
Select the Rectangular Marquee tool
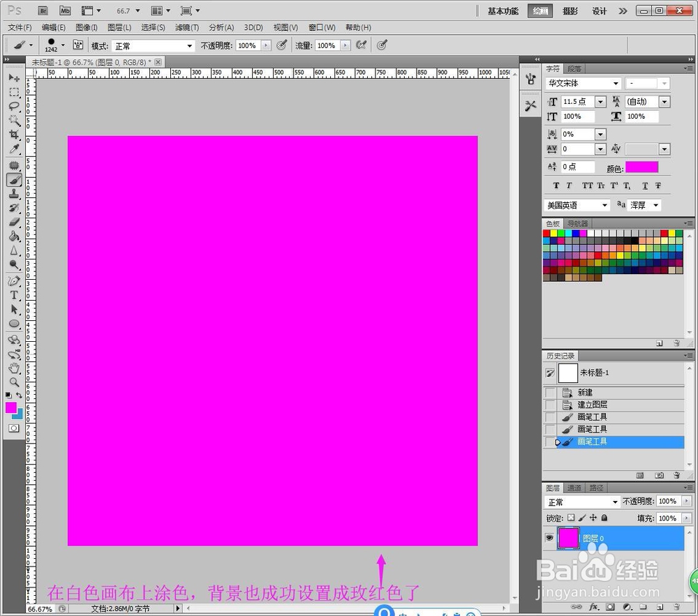(14, 92)
